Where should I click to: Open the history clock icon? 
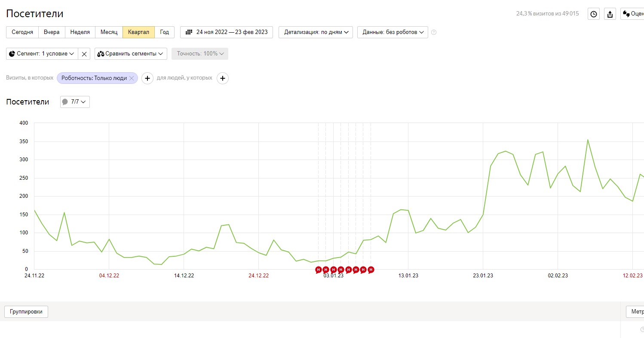[594, 14]
